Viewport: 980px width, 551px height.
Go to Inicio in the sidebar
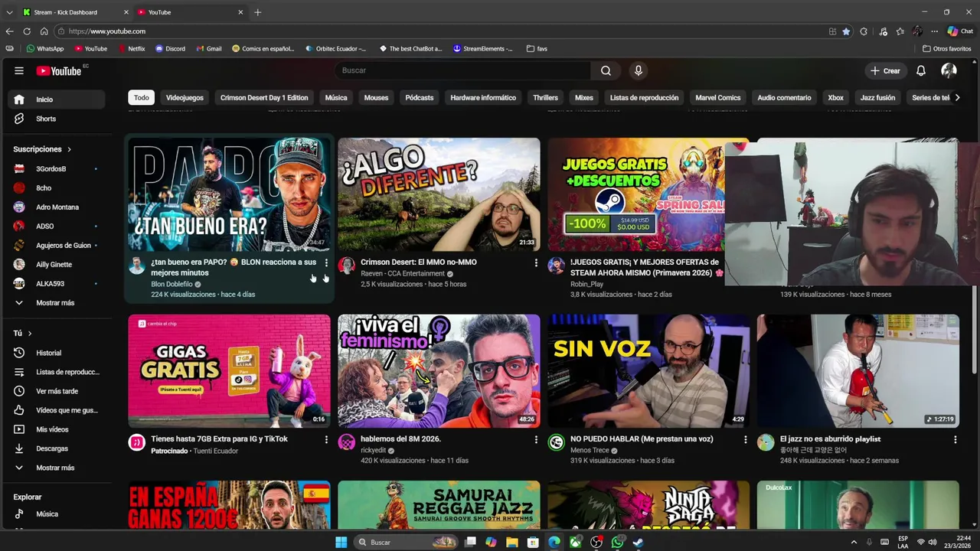pos(57,99)
